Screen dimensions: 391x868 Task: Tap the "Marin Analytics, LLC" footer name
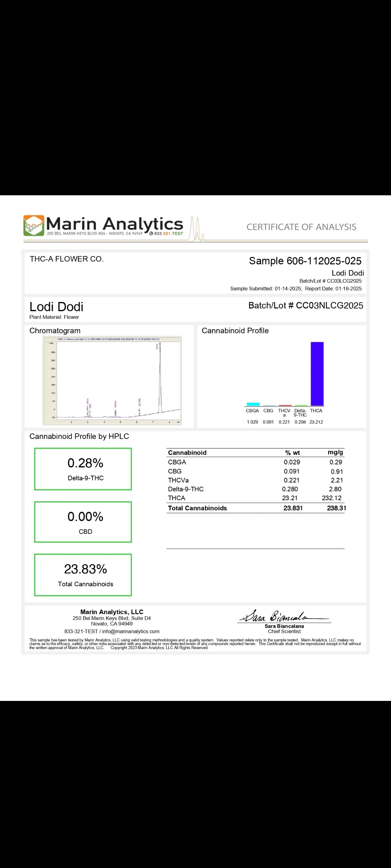click(112, 612)
